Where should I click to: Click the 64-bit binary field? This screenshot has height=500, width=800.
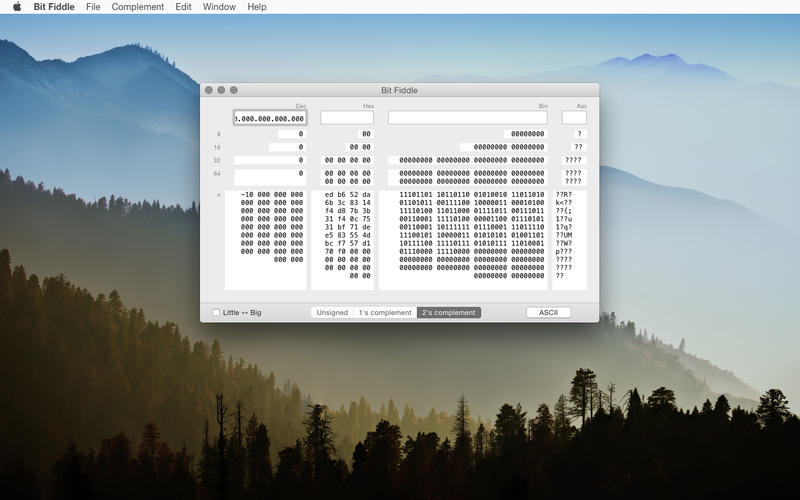tap(468, 177)
